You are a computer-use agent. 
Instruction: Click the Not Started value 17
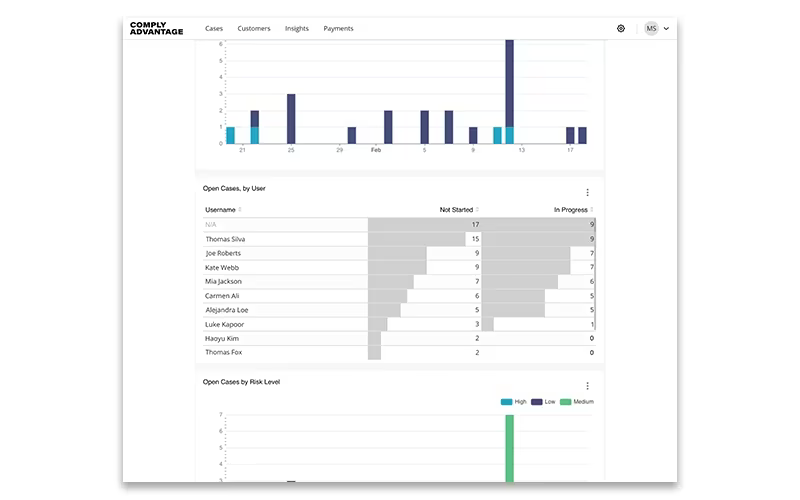coord(475,224)
